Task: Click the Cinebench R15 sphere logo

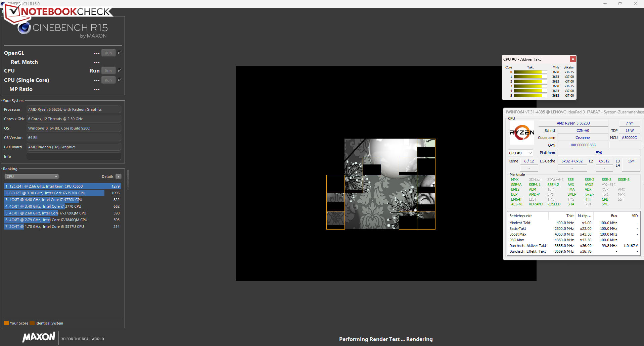Action: click(24, 28)
